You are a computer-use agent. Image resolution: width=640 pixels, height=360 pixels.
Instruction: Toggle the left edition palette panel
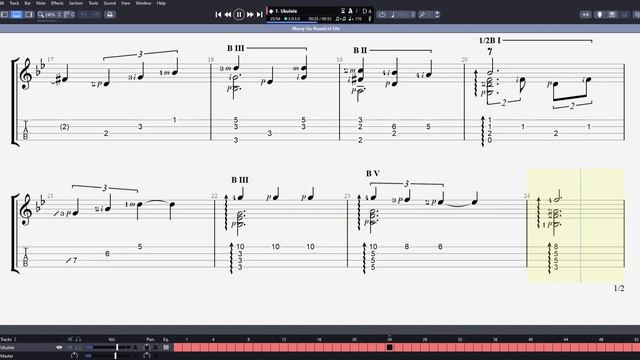tap(4, 14)
